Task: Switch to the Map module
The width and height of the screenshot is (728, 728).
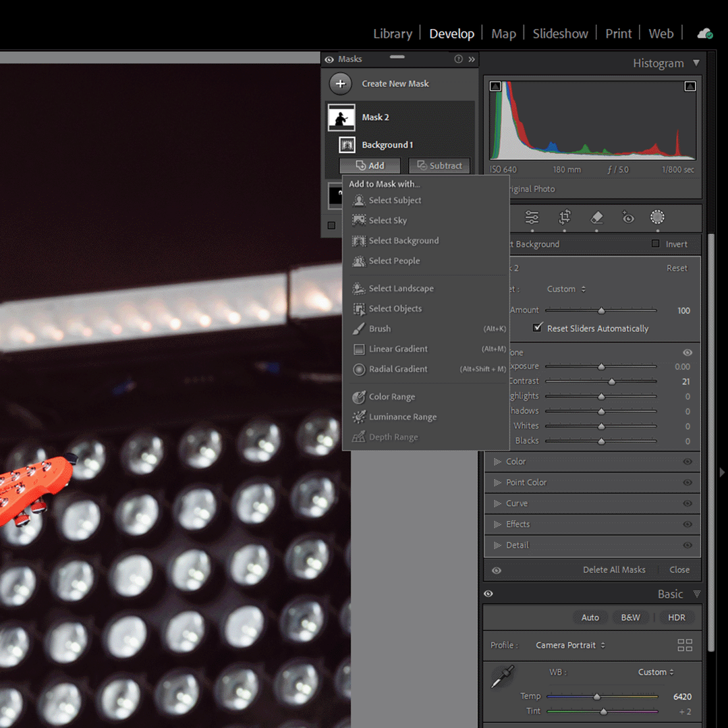Action: [x=503, y=34]
